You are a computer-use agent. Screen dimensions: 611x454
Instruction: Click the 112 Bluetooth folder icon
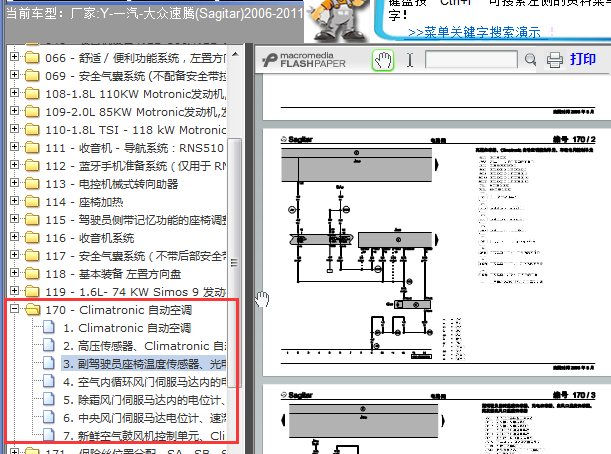[32, 166]
